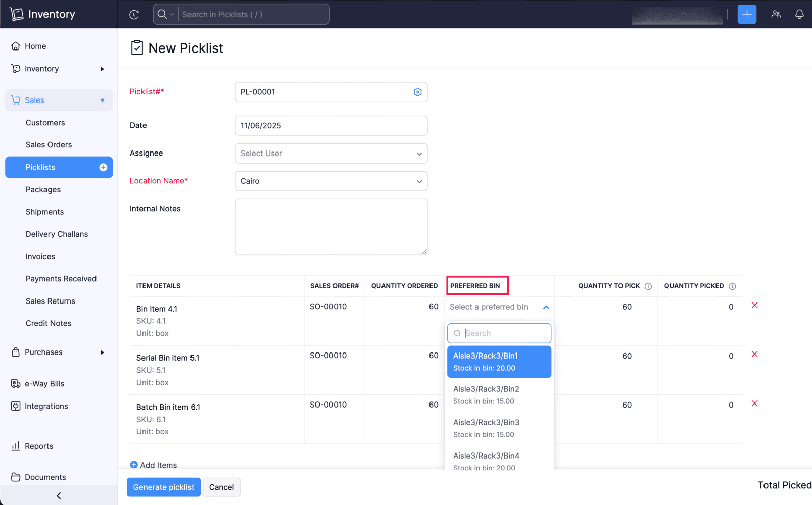Select the Aisle3/Rack3/Bin2 option
The height and width of the screenshot is (505, 812).
pos(499,395)
